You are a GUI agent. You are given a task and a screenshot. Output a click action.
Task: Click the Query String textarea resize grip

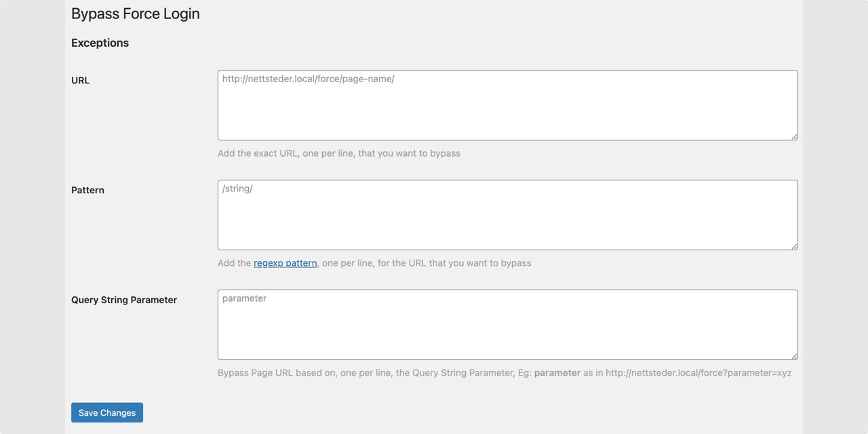coord(794,355)
